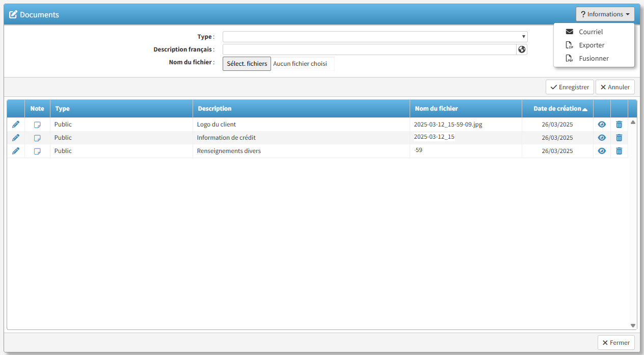
Task: Sort by Type column header
Action: point(121,109)
